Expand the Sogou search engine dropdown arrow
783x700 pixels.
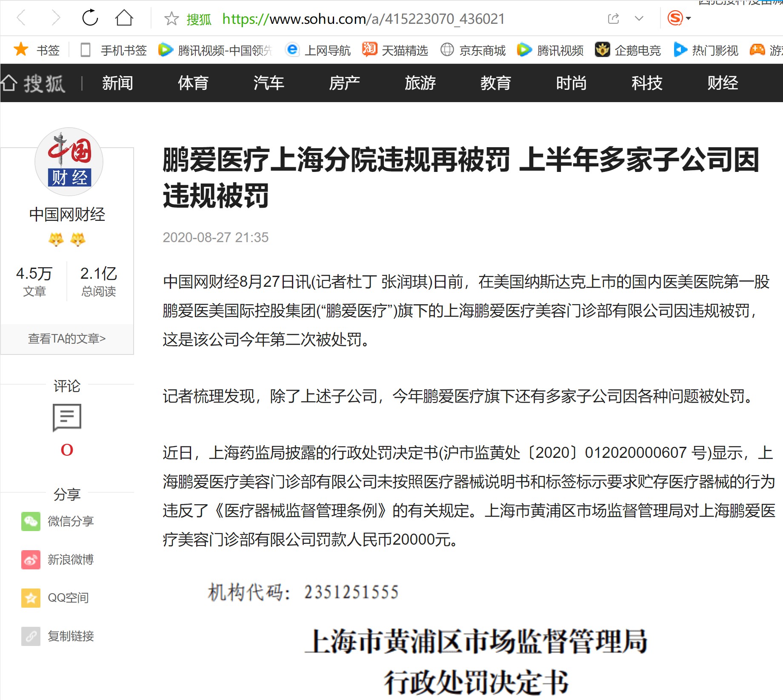click(x=689, y=18)
